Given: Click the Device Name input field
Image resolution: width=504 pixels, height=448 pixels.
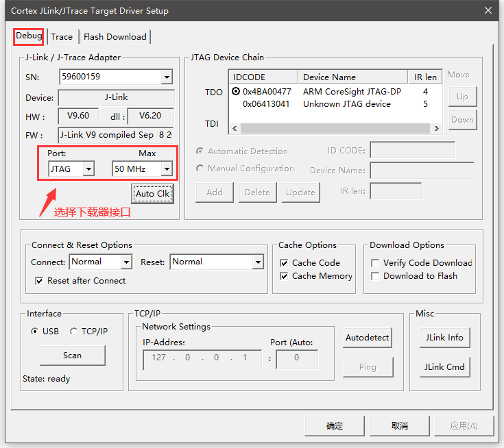Looking at the screenshot, I should (x=422, y=170).
